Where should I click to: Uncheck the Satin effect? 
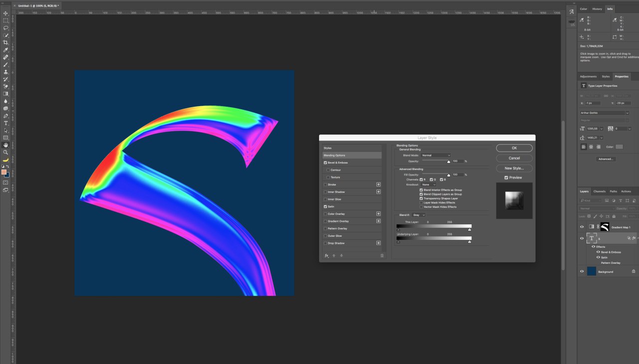click(325, 206)
